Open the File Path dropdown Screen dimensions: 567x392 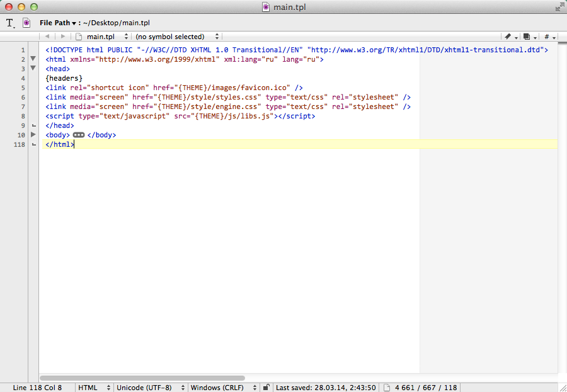tap(58, 23)
